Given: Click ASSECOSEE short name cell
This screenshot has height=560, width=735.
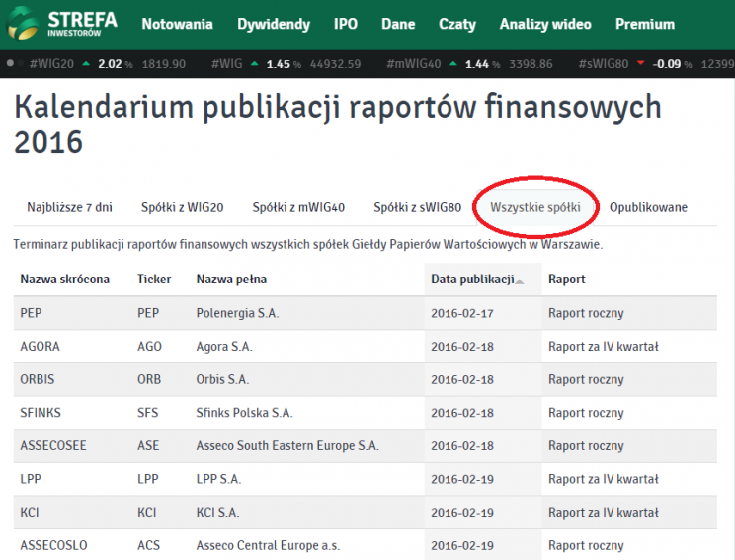Looking at the screenshot, I should coord(53,446).
